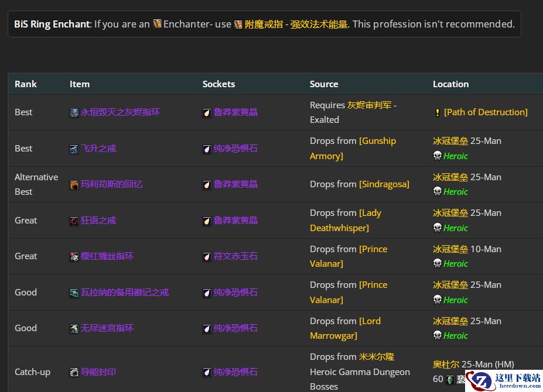Image resolution: width=543 pixels, height=392 pixels.
Task: Follow the [Sindragosa] boss link
Action: click(x=384, y=184)
